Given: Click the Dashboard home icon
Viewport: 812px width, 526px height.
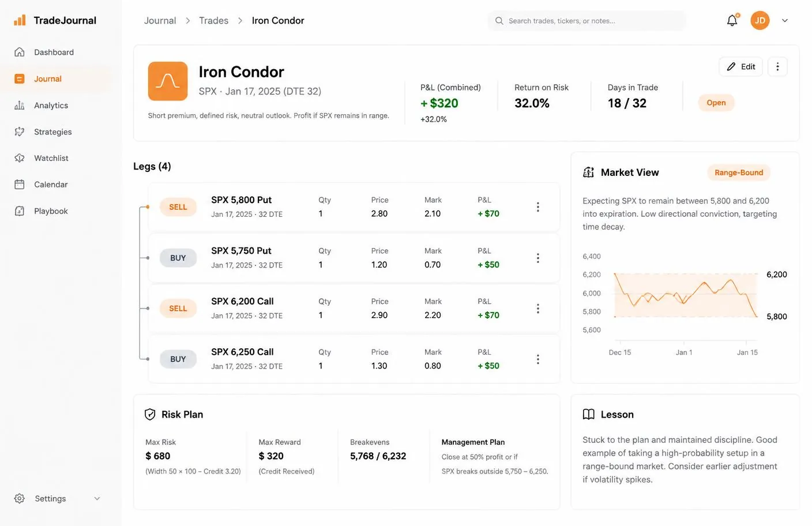Looking at the screenshot, I should point(20,52).
